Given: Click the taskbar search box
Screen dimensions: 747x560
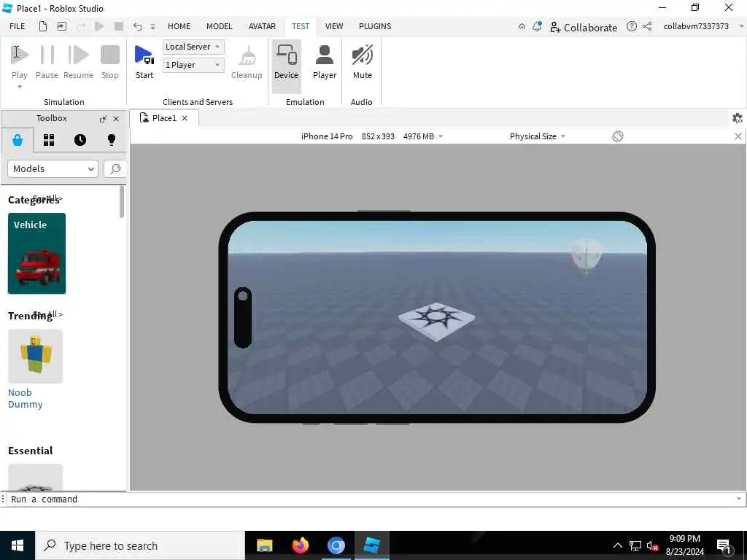Looking at the screenshot, I should pyautogui.click(x=140, y=545).
